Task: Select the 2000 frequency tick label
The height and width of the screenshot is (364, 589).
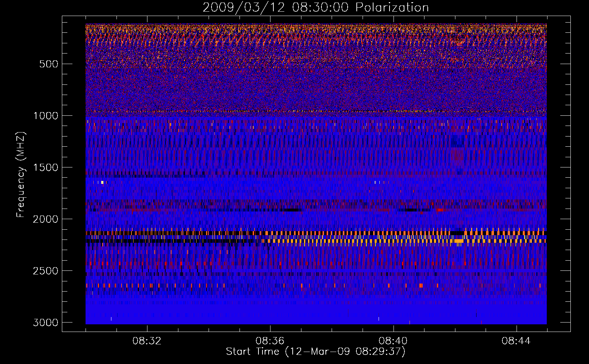Action: [46, 219]
